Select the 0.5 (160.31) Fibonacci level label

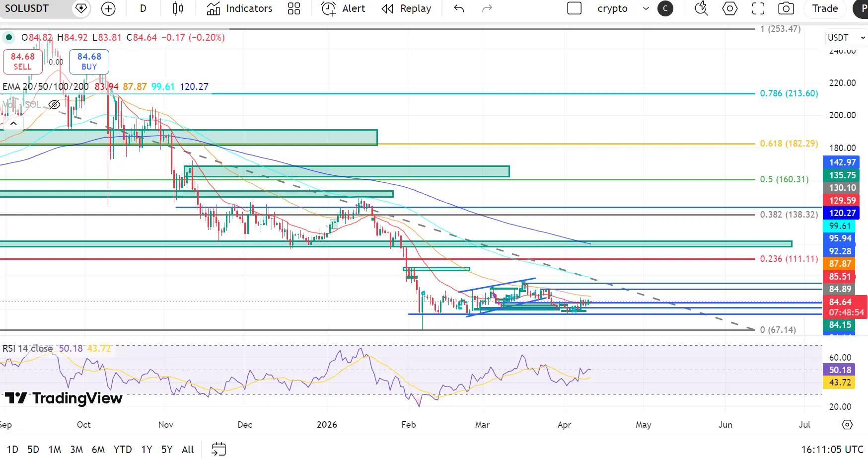coord(784,179)
